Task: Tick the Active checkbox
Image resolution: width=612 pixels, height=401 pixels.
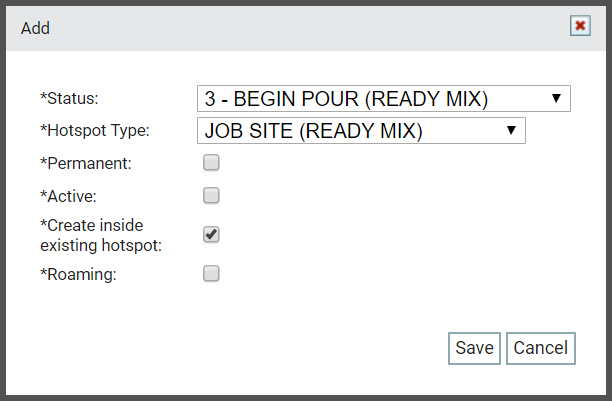Action: 211,195
